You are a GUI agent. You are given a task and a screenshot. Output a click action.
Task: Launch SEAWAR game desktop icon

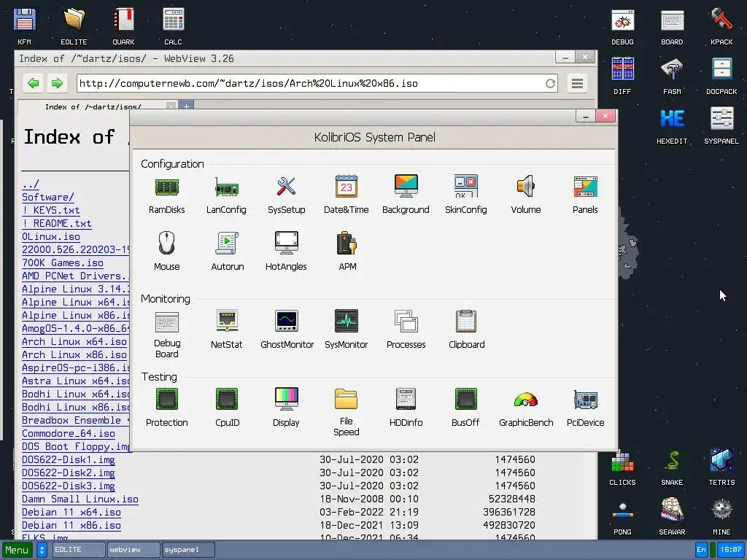tap(672, 510)
